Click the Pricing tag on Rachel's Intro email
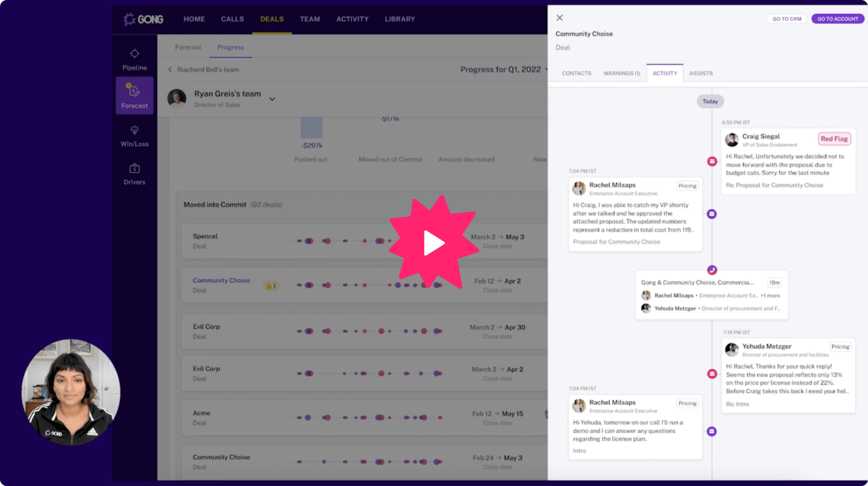The width and height of the screenshot is (868, 486). pyautogui.click(x=688, y=403)
